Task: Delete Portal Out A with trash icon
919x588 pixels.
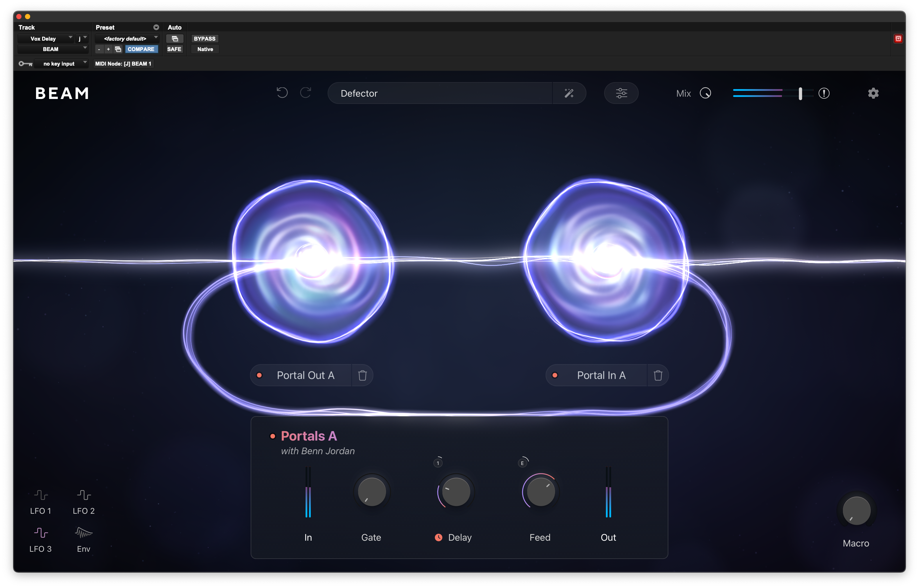Action: pyautogui.click(x=362, y=375)
